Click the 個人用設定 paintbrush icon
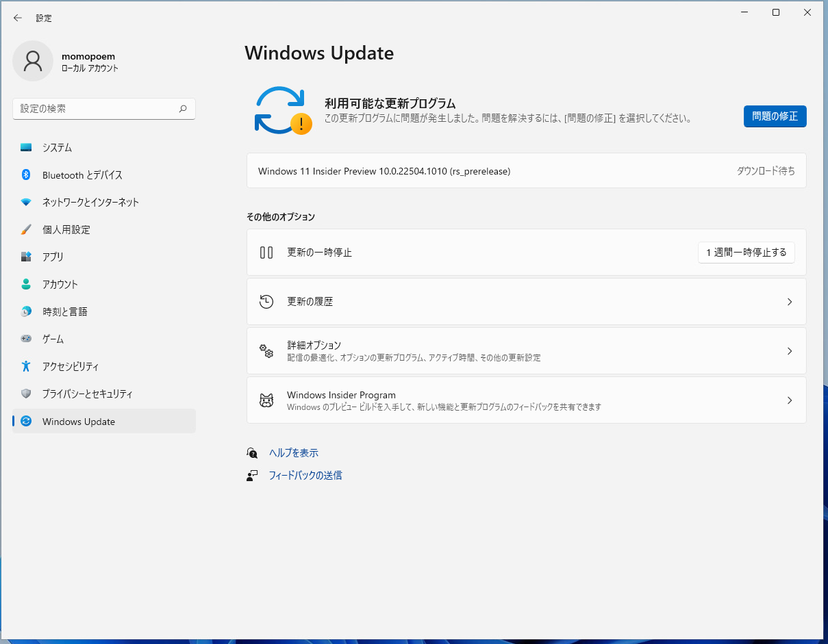Viewport: 828px width, 644px height. pos(26,229)
